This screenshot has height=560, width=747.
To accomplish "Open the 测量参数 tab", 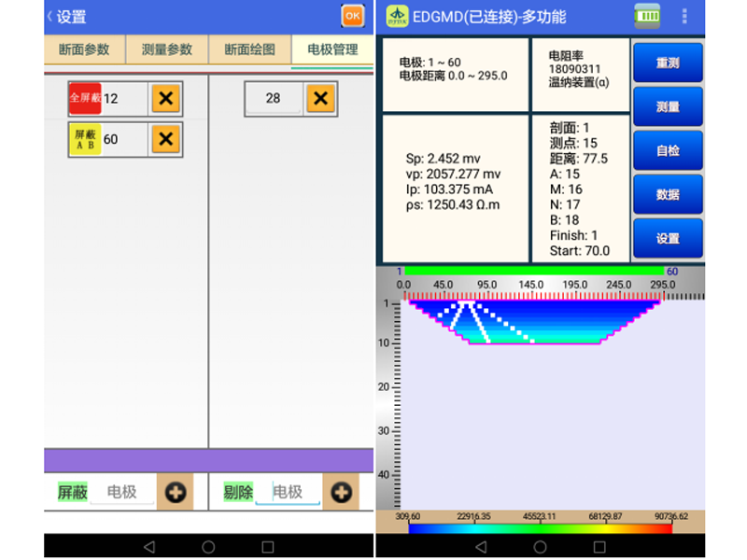I will pyautogui.click(x=167, y=49).
